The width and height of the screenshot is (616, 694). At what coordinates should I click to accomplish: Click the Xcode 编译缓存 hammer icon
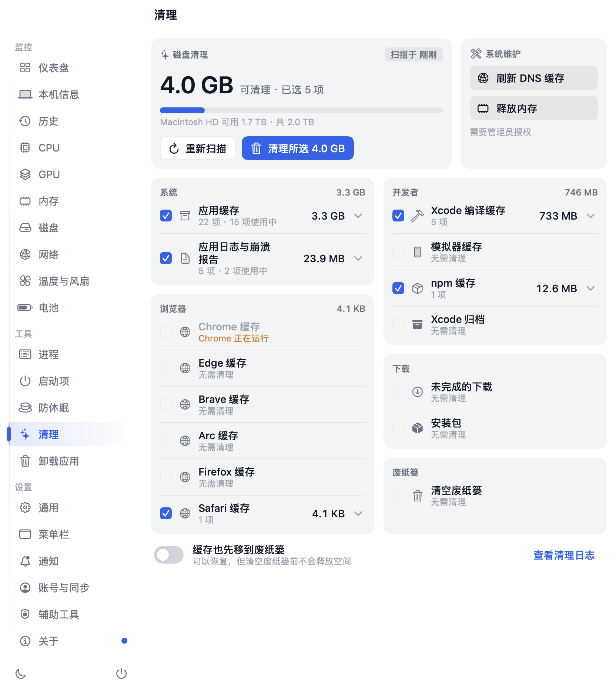(x=417, y=216)
